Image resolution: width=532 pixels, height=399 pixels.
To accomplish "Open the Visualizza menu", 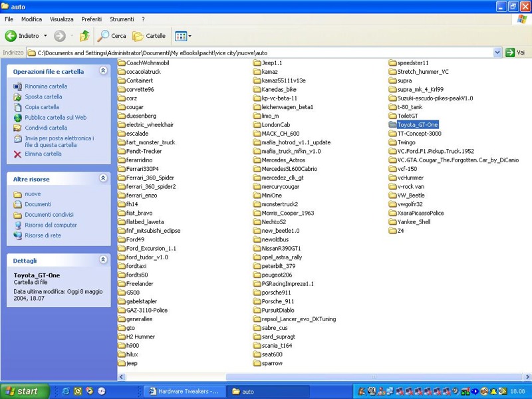I will [61, 19].
